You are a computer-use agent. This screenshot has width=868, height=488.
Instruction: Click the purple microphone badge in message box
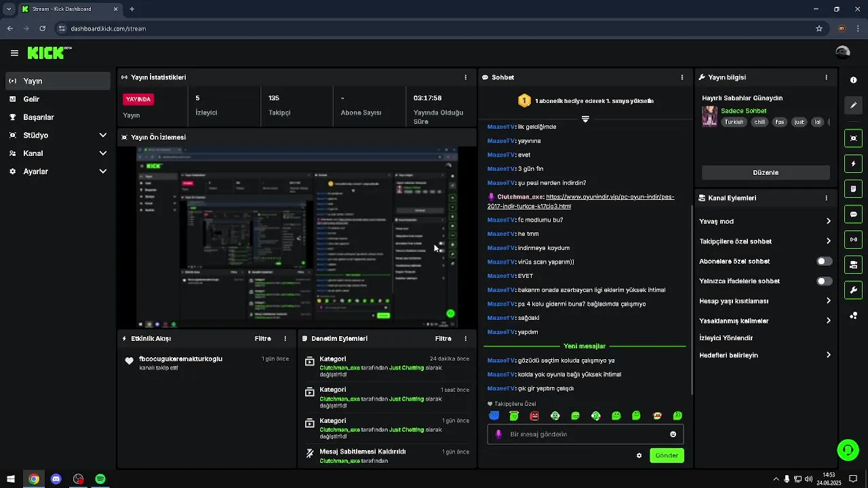pyautogui.click(x=498, y=434)
